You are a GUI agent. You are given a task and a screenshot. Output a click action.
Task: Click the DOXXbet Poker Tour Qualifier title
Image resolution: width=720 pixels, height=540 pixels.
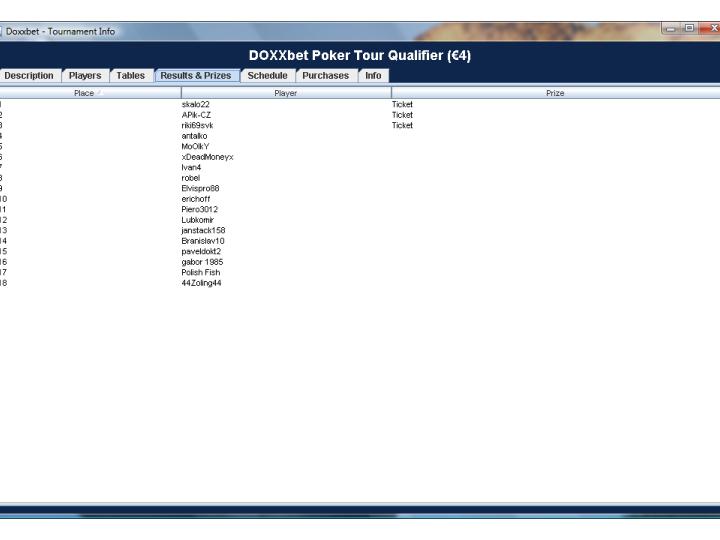click(360, 56)
